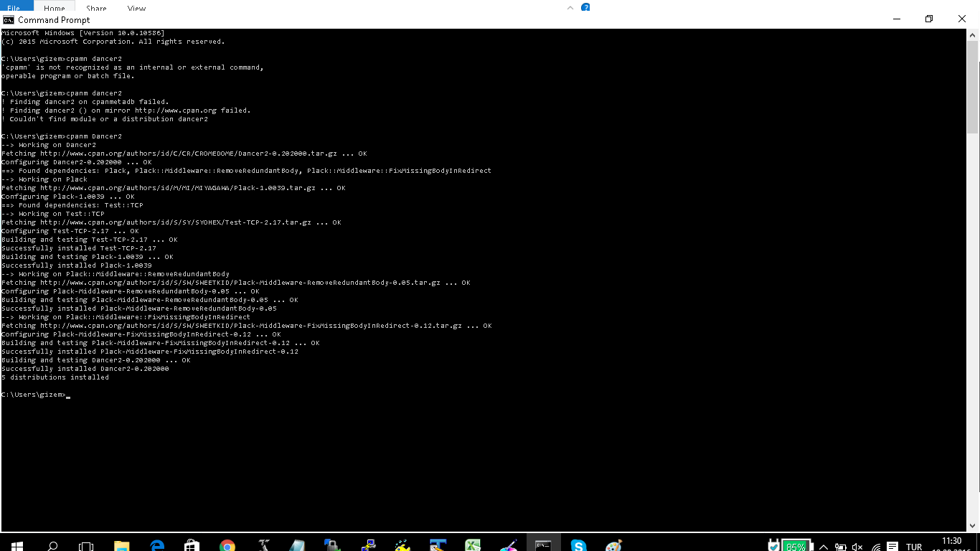The image size is (980, 551).
Task: Launch Google Chrome from the taskbar
Action: [x=227, y=546]
